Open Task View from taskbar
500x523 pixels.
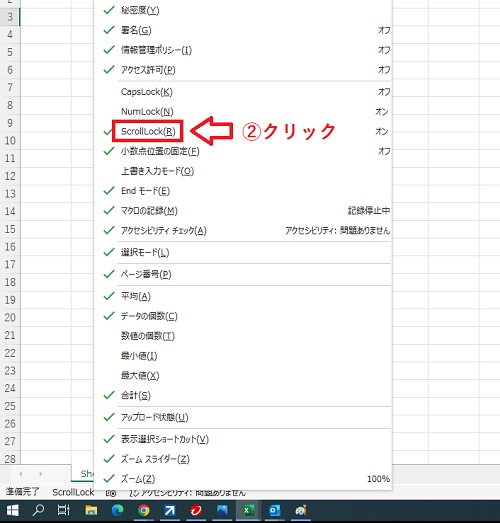(x=63, y=510)
